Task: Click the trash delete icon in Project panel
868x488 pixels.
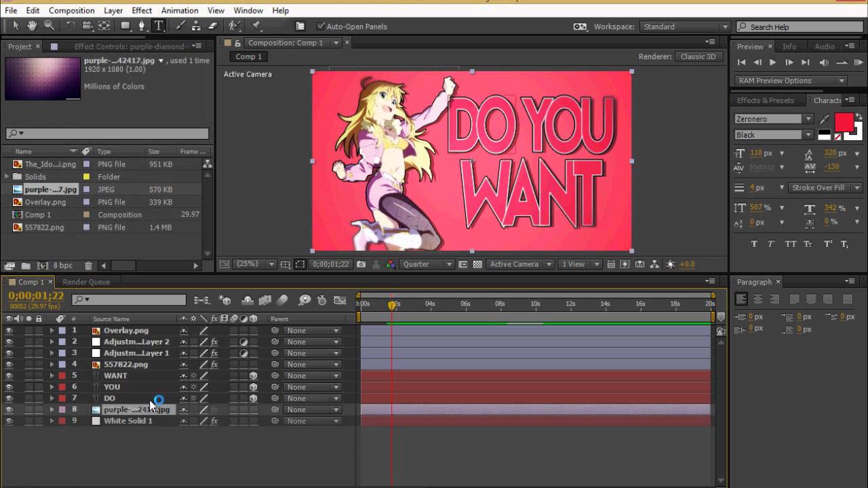Action: tap(88, 266)
